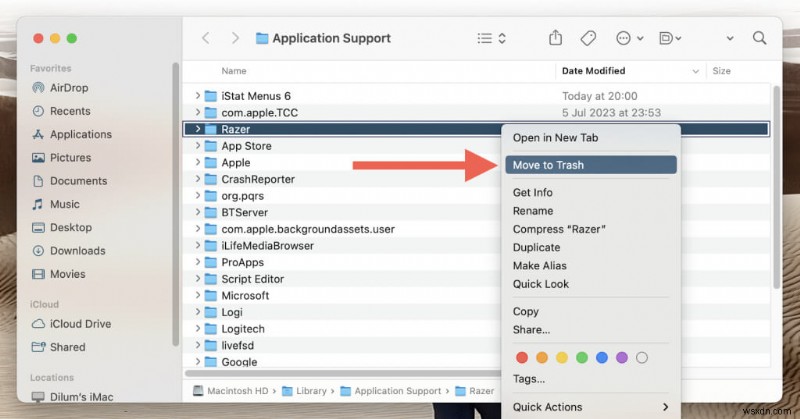The image size is (800, 419).
Task: Open the Shared sidebar item
Action: [59, 347]
